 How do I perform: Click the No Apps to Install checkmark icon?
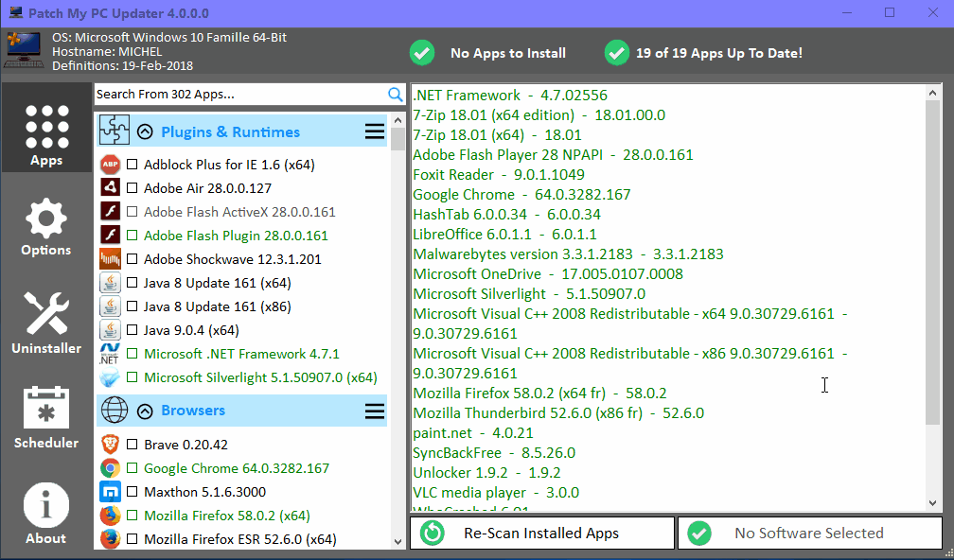[422, 53]
